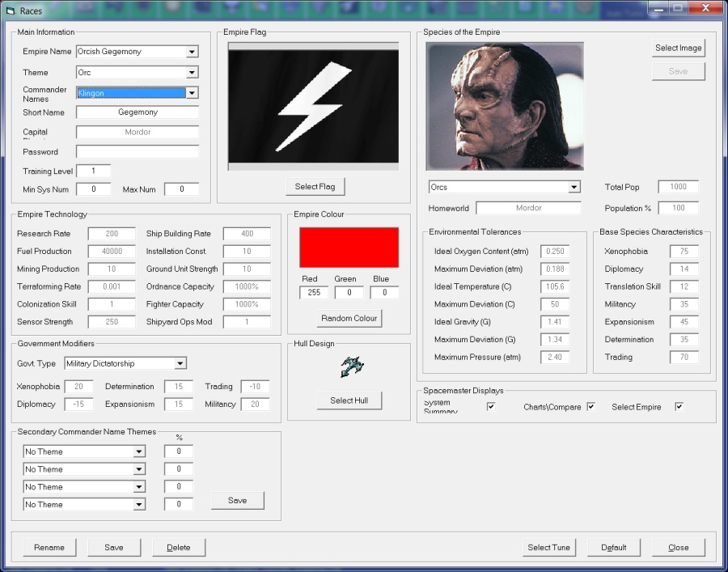Click the Short Name field
This screenshot has height=572, width=728.
pyautogui.click(x=138, y=112)
